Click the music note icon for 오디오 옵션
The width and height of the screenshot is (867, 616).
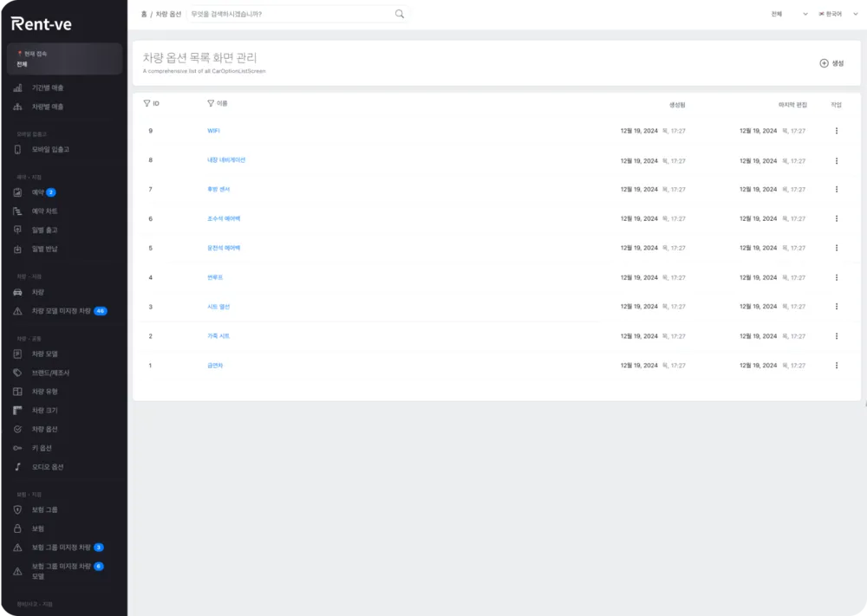pos(17,467)
